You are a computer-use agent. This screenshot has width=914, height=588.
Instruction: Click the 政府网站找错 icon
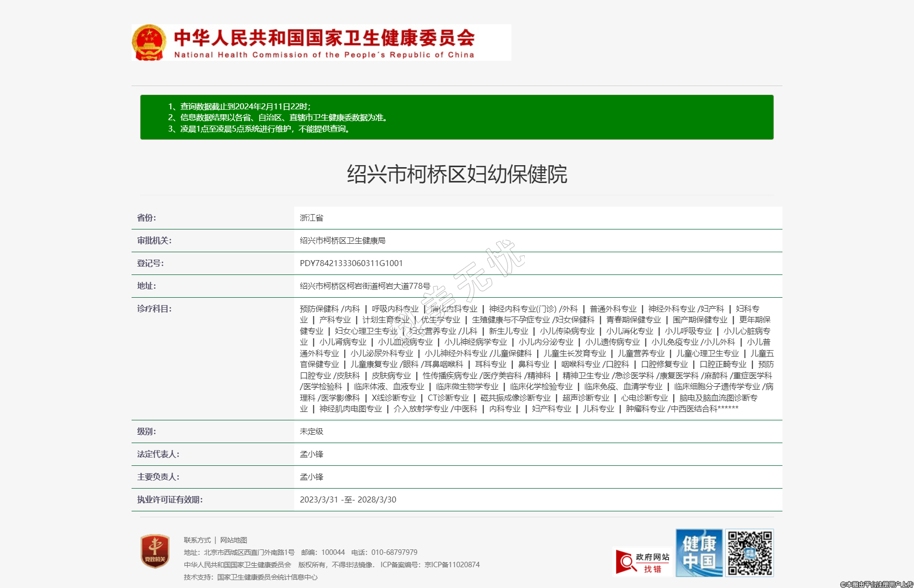[642, 562]
